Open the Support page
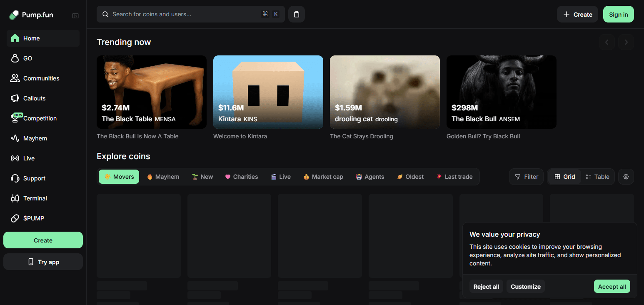Viewport: 644px width, 305px height. tap(43, 178)
